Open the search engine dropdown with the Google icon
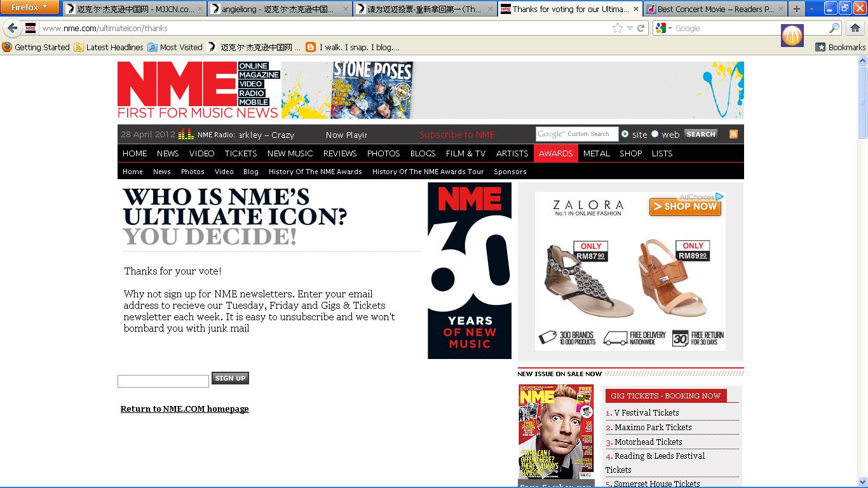This screenshot has width=868, height=488. click(x=660, y=28)
